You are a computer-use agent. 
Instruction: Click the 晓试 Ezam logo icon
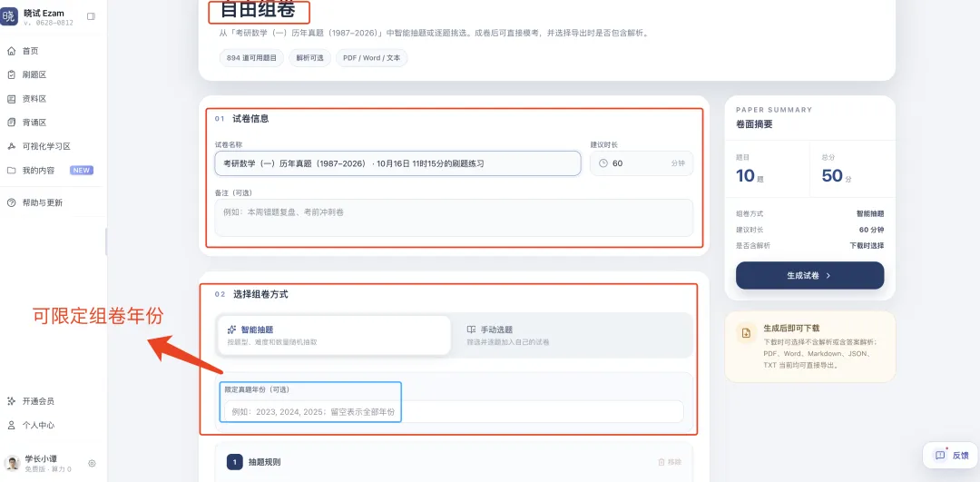(x=9, y=17)
